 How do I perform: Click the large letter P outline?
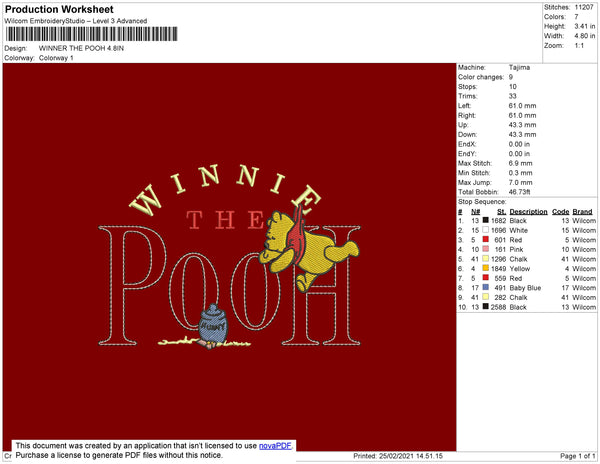pos(132,285)
